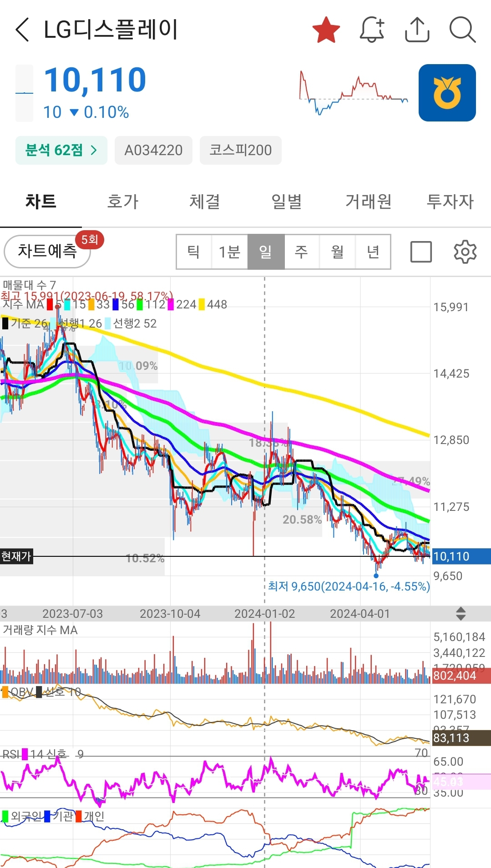Tap the blue 기관 investor legend
Screen dimensions: 491x868
coord(59,817)
